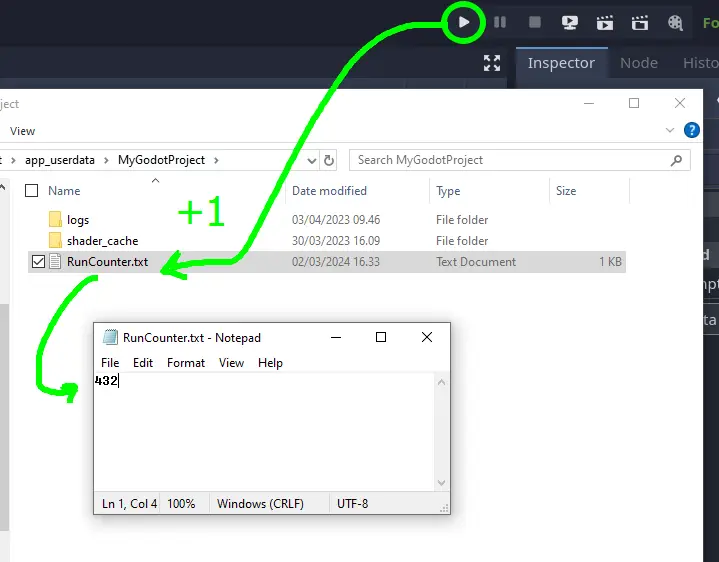Click the logs folder icon
The height and width of the screenshot is (562, 719).
pos(55,219)
